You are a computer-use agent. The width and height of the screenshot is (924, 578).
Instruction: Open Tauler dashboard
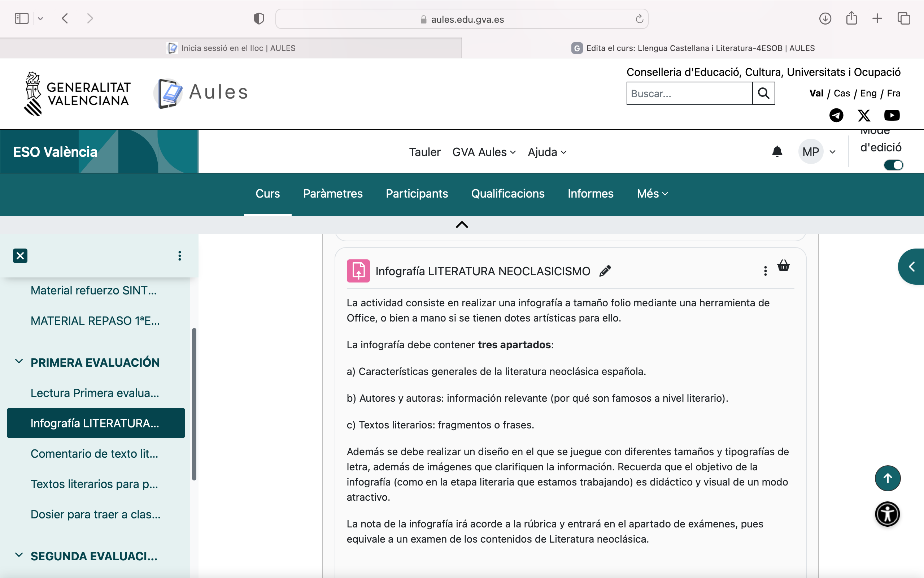[424, 152]
